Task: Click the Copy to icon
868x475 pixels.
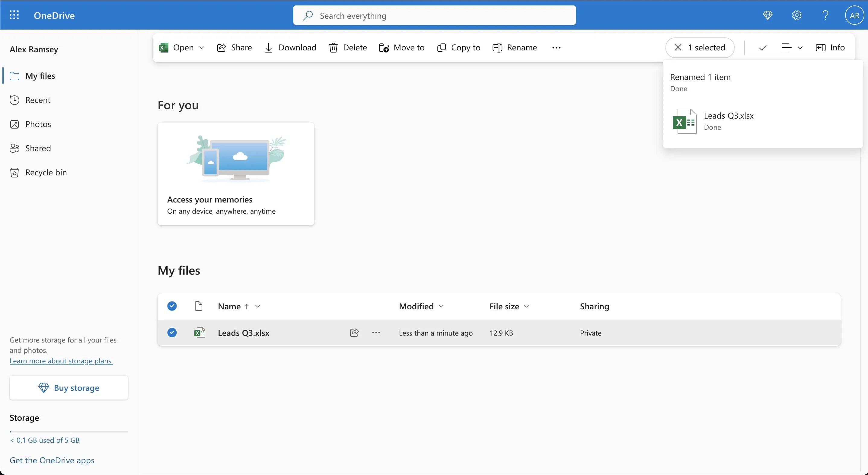Action: coord(442,47)
